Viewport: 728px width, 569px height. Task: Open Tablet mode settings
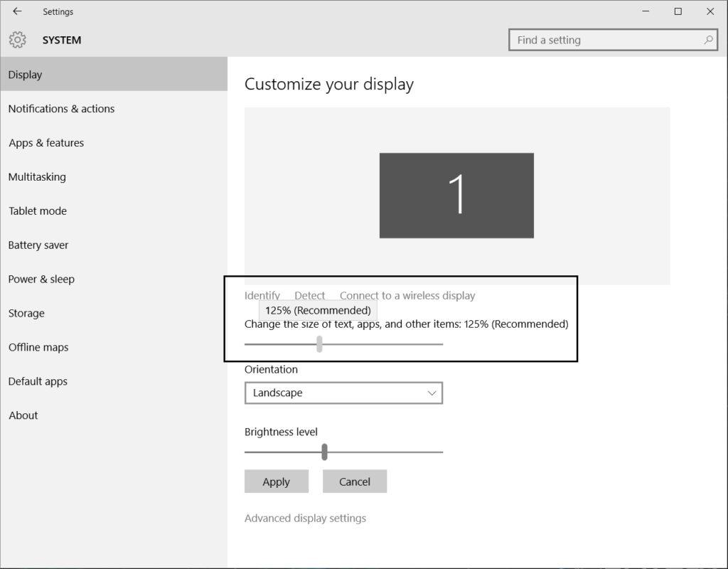tap(37, 211)
